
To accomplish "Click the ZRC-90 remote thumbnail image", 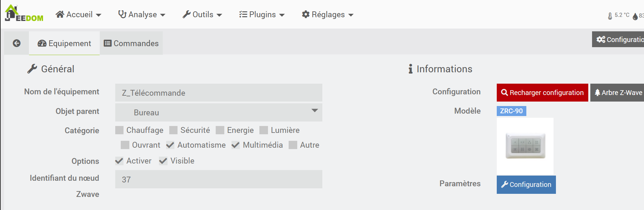I will [x=525, y=146].
